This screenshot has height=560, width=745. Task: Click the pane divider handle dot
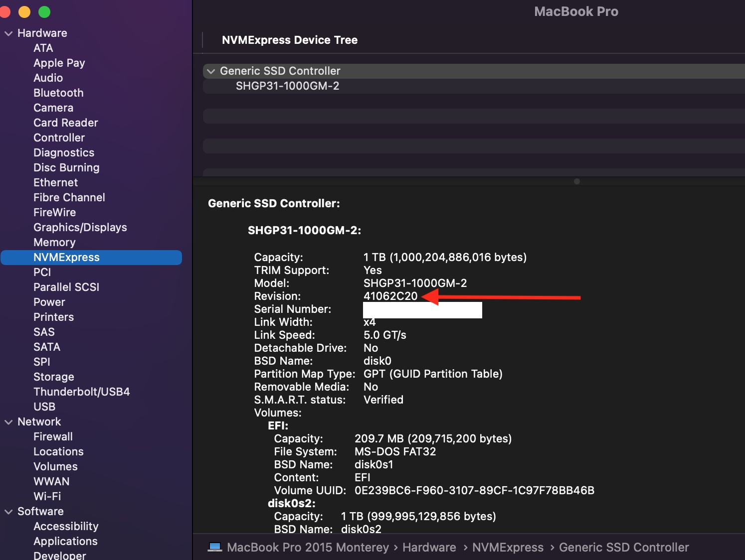[x=577, y=181]
